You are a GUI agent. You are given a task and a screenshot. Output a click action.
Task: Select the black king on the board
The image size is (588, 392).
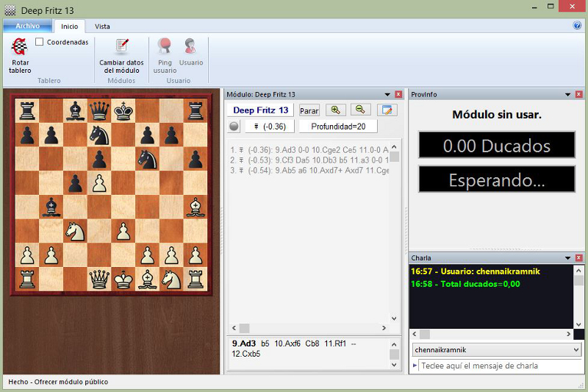point(123,110)
